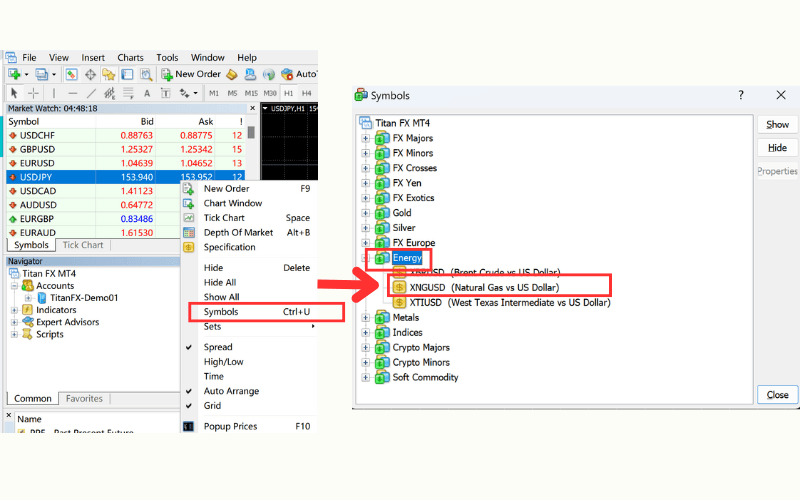
Task: Open the Charts menu
Action: click(130, 58)
